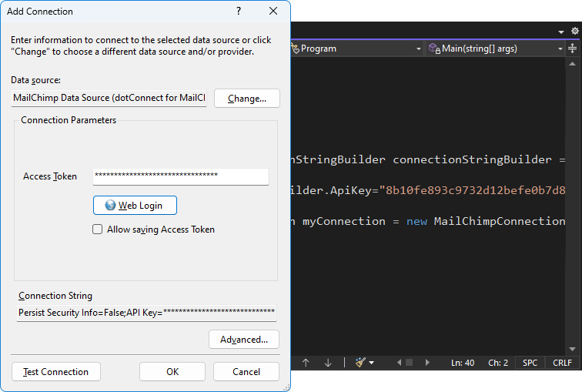Image resolution: width=582 pixels, height=392 pixels.
Task: Click the Data source field
Action: tap(109, 98)
